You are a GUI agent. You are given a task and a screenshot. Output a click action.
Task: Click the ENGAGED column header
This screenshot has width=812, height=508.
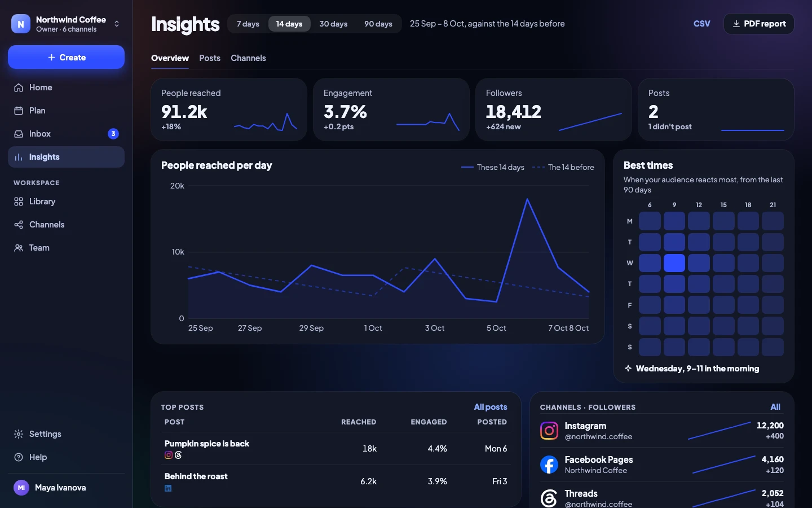(x=429, y=422)
